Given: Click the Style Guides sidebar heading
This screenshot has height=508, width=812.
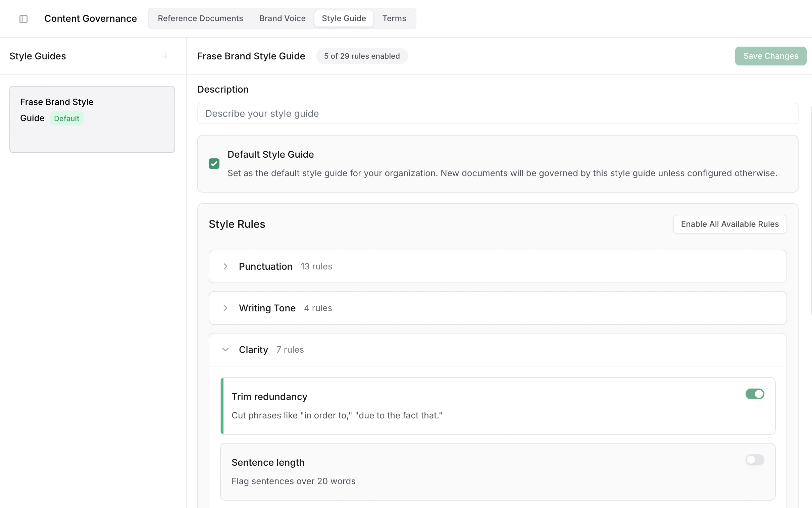Looking at the screenshot, I should (x=38, y=56).
